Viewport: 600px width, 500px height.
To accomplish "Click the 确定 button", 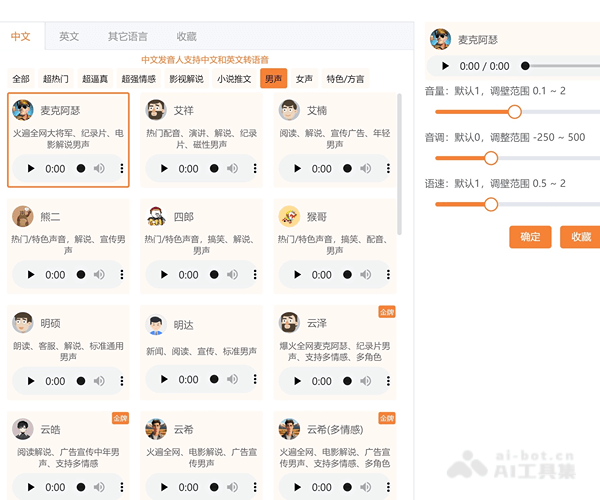I will (x=530, y=236).
